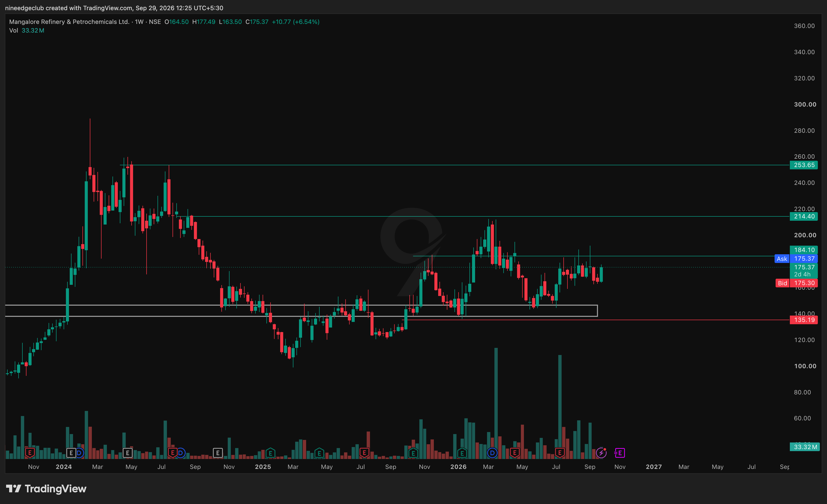Open the white earnings marker near May 2024
827x504 pixels.
coord(127,453)
